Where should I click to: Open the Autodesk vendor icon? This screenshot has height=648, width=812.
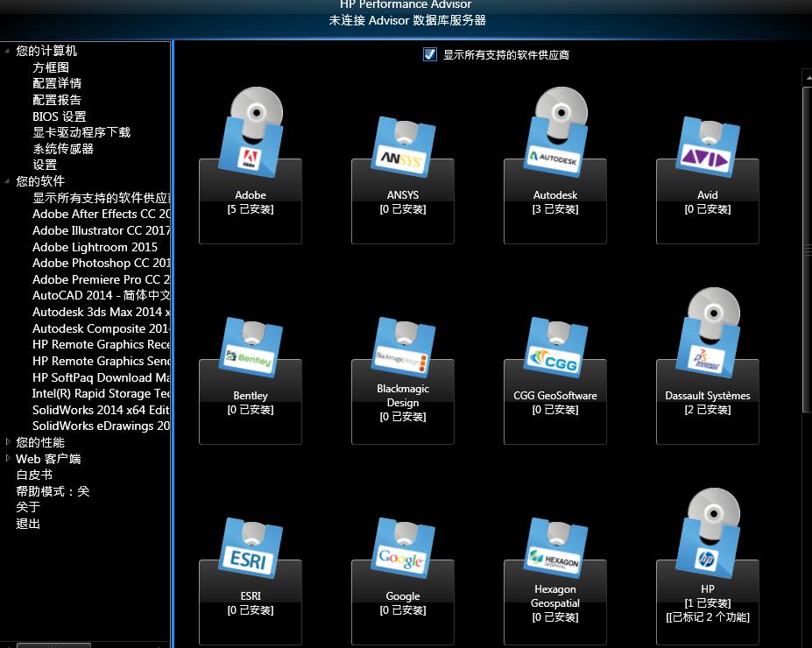[555, 132]
